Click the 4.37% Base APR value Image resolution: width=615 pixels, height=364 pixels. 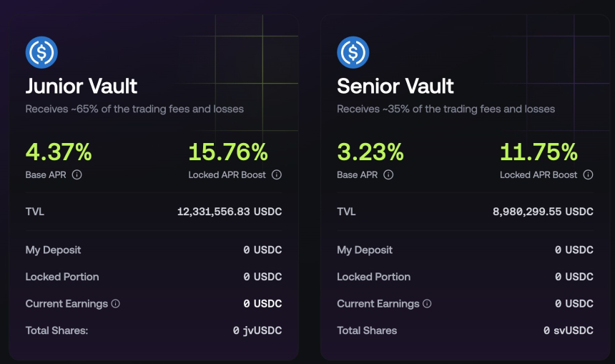[59, 152]
